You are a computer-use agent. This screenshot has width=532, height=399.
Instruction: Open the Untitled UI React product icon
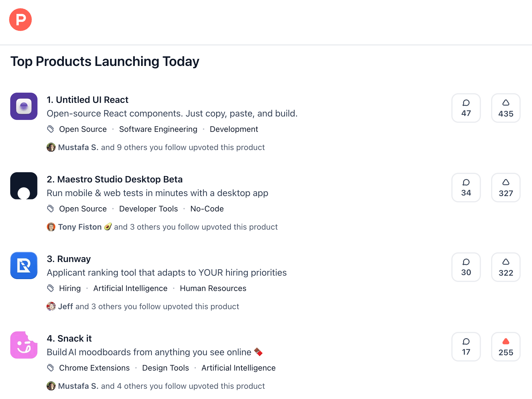point(24,106)
